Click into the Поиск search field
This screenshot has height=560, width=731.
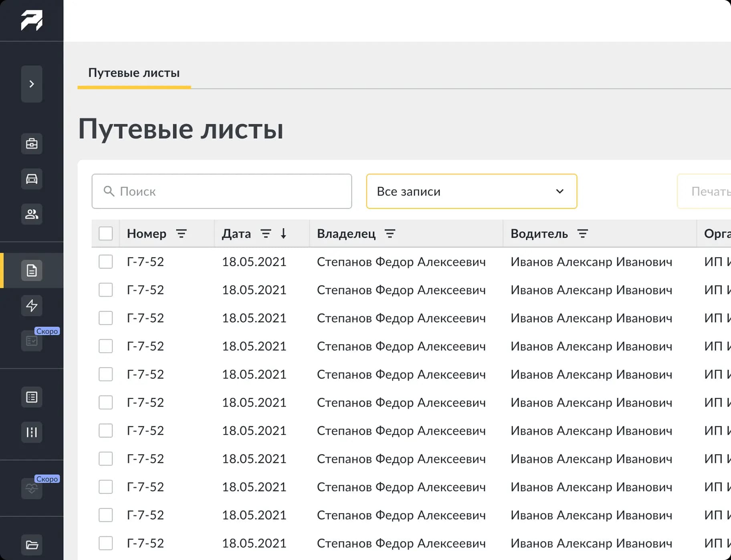point(222,191)
